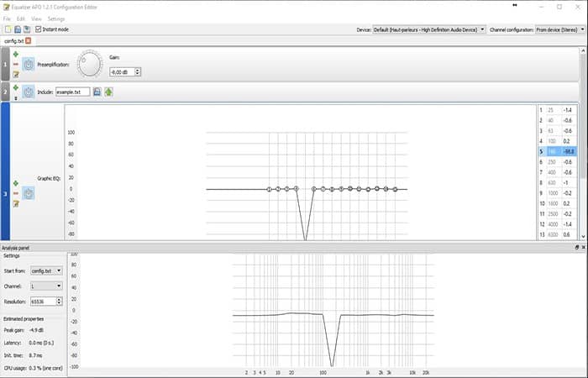588x378 pixels.
Task: Select the leftmost band point on EQ curve
Action: pos(269,189)
